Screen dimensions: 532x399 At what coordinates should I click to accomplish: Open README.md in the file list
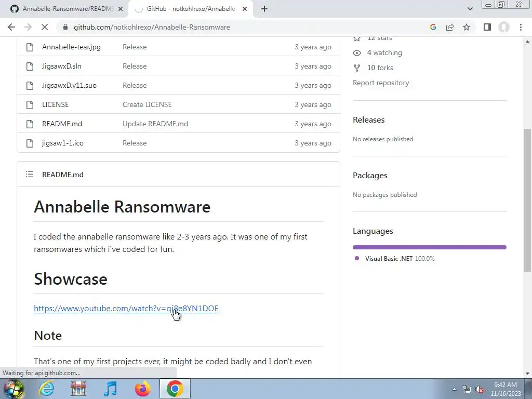coord(62,124)
